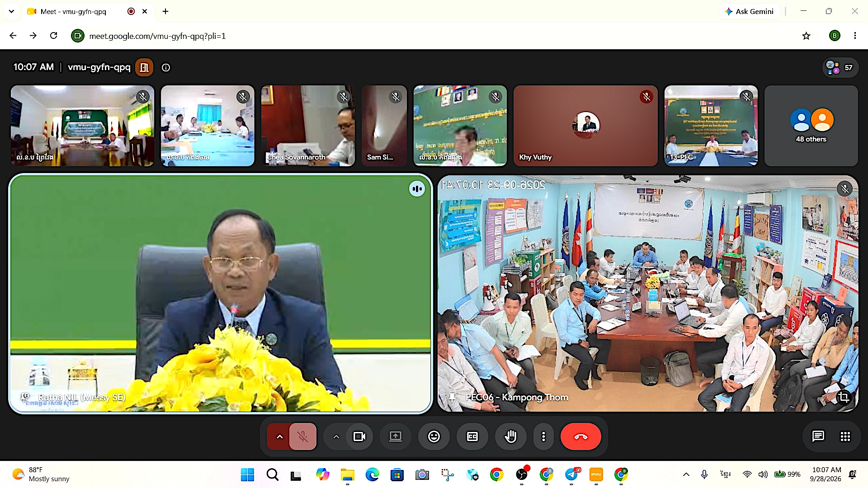
Task: Open the chat with everyone panel
Action: point(818,436)
